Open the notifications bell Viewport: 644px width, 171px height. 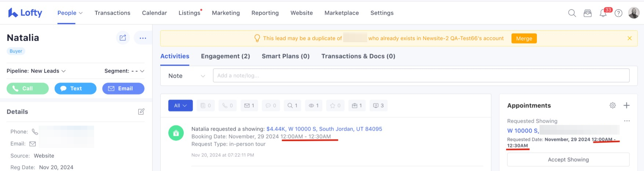coord(603,13)
